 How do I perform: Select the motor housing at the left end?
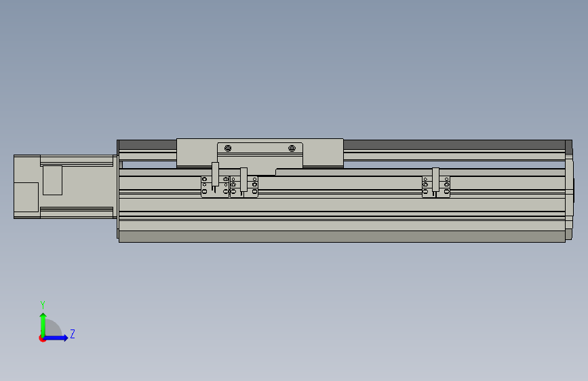(x=66, y=186)
